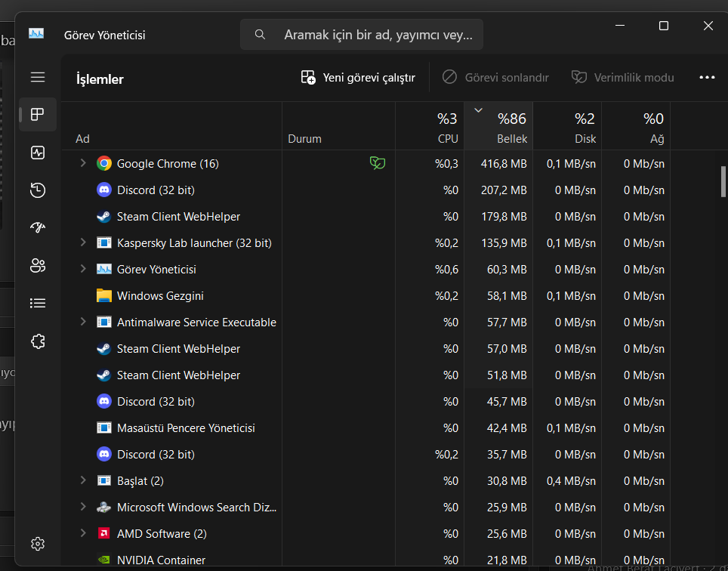
Task: Click the sort chevron above Bellek column
Action: (478, 110)
